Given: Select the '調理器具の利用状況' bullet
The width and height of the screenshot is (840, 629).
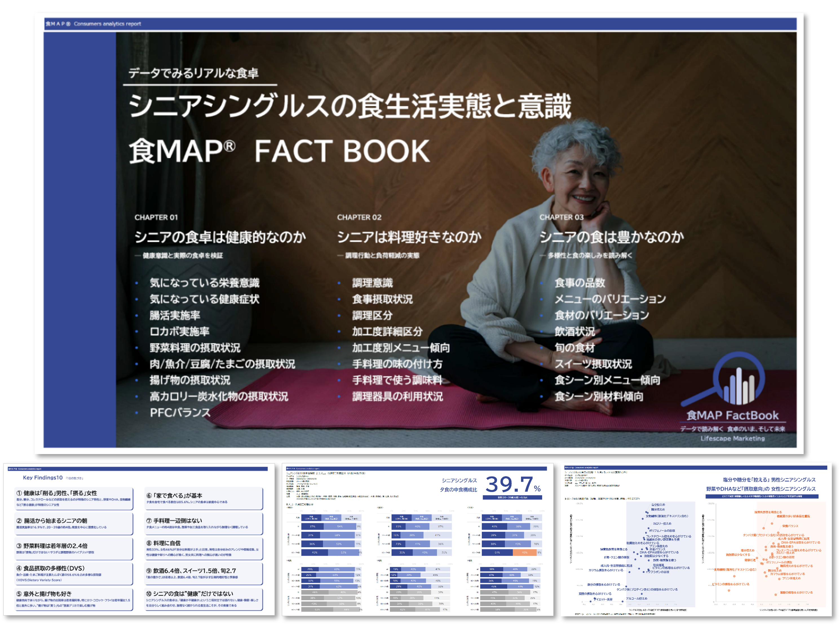Looking at the screenshot, I should coord(398,396).
